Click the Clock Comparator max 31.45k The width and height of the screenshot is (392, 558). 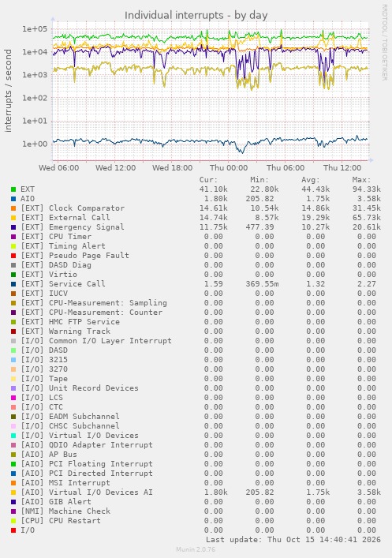367,208
